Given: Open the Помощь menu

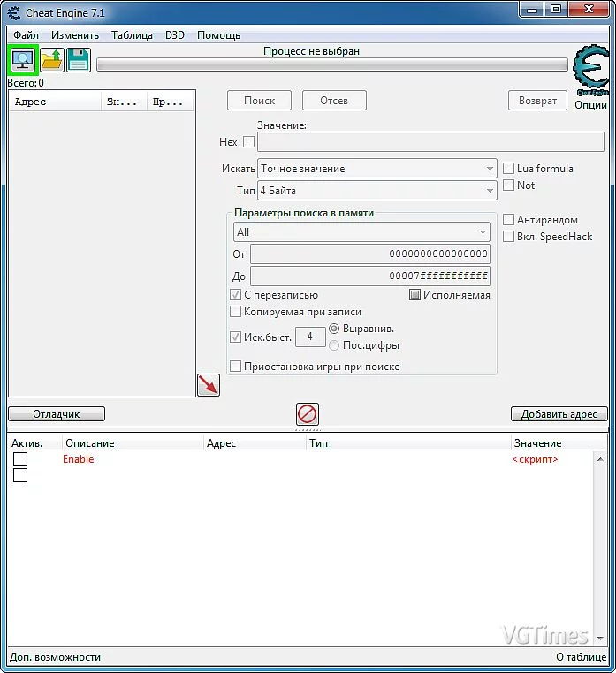Looking at the screenshot, I should coord(218,35).
